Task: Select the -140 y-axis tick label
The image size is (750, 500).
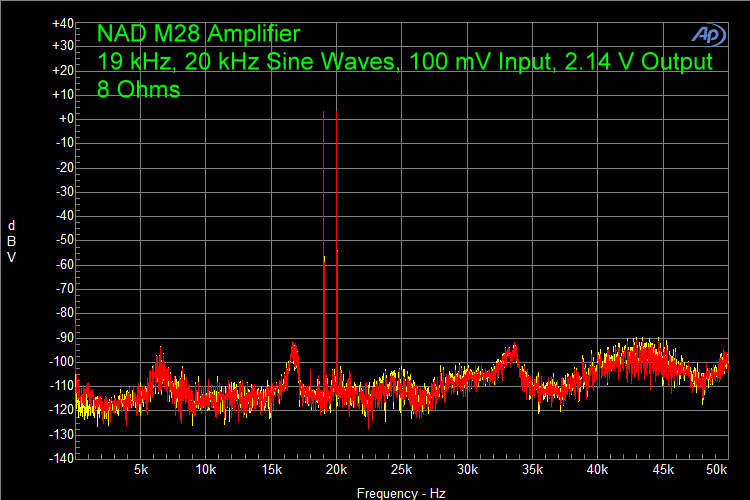Action: point(62,458)
